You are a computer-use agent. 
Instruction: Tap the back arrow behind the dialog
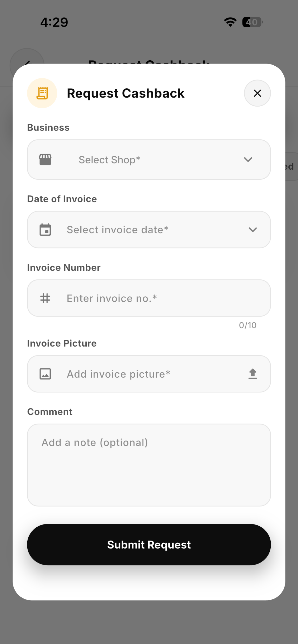[x=27, y=62]
